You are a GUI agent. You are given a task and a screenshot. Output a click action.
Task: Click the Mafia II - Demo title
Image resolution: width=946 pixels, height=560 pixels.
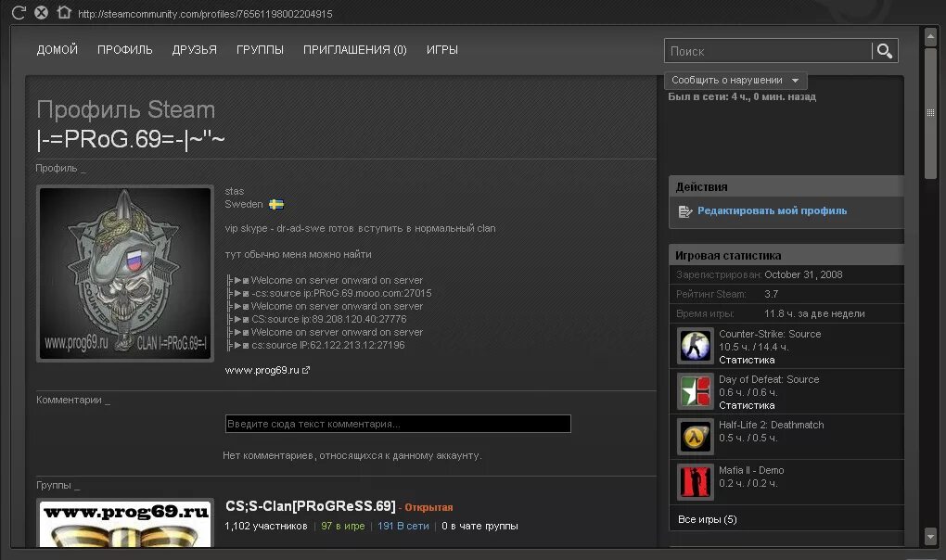[751, 470]
